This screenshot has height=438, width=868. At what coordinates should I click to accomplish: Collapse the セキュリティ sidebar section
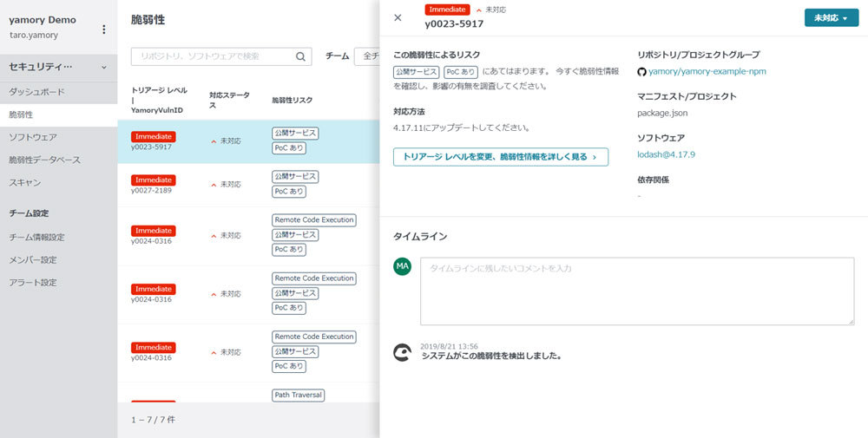[103, 67]
